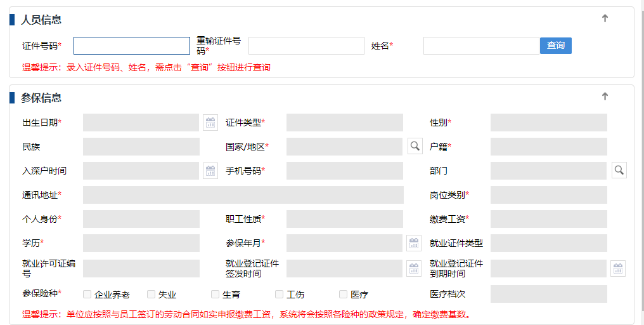The height and width of the screenshot is (325, 644).
Task: Open calendar for 就业登记证件到期时间
Action: (618, 269)
